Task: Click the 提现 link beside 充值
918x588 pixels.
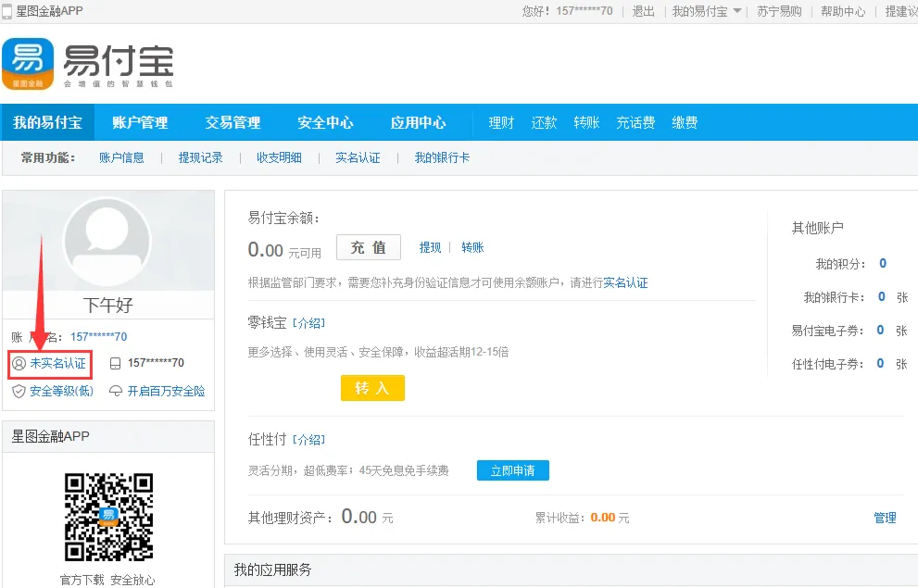Action: tap(431, 247)
